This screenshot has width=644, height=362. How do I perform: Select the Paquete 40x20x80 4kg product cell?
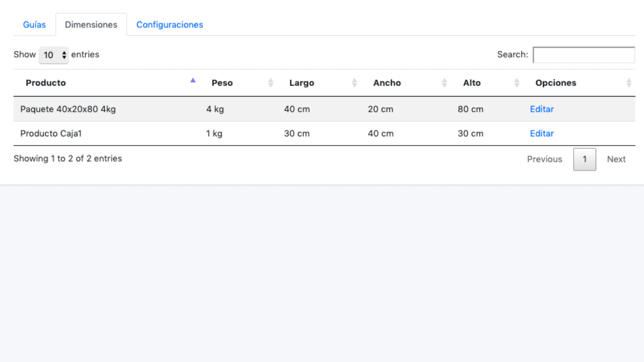(68, 109)
